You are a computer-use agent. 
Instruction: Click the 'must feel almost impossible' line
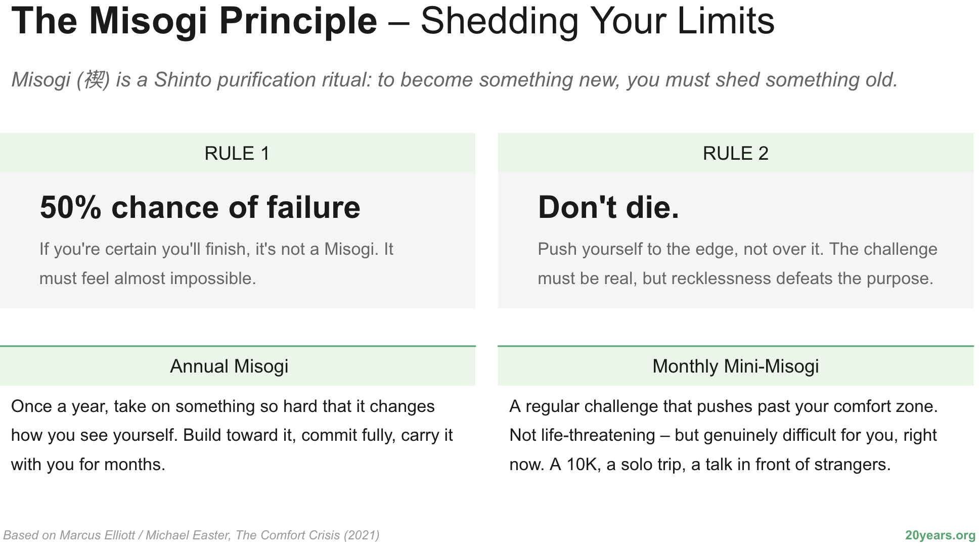[x=148, y=279]
